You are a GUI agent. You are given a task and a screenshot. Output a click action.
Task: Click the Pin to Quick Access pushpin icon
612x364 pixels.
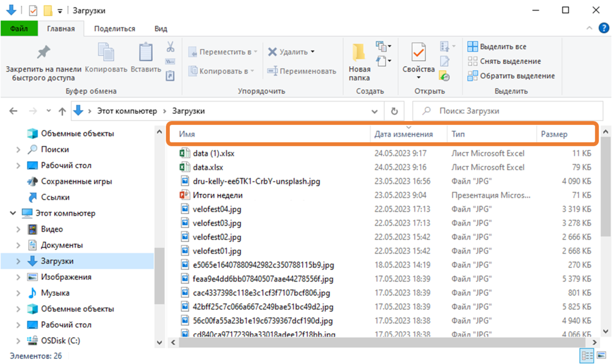(43, 53)
